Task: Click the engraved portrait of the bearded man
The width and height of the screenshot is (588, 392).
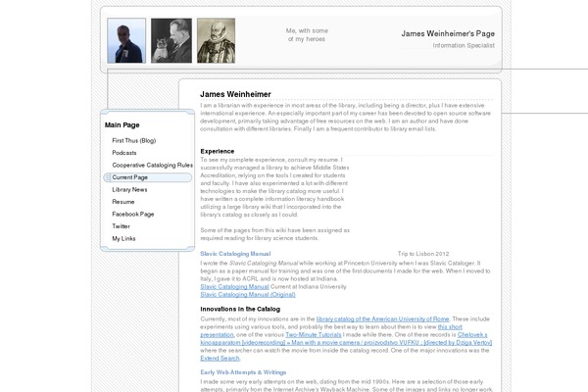Action: (x=216, y=40)
